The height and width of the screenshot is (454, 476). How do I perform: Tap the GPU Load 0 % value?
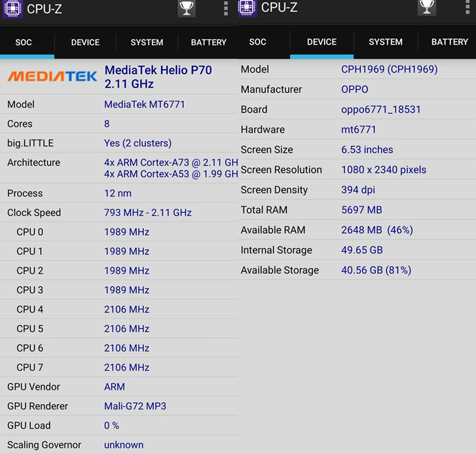112,425
